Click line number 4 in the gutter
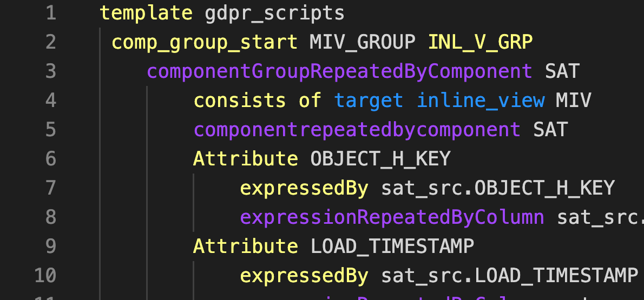 [51, 101]
